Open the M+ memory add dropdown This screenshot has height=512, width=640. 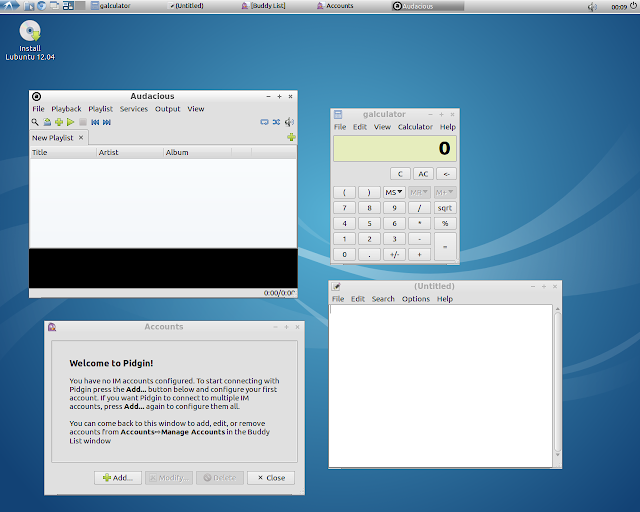(x=444, y=192)
